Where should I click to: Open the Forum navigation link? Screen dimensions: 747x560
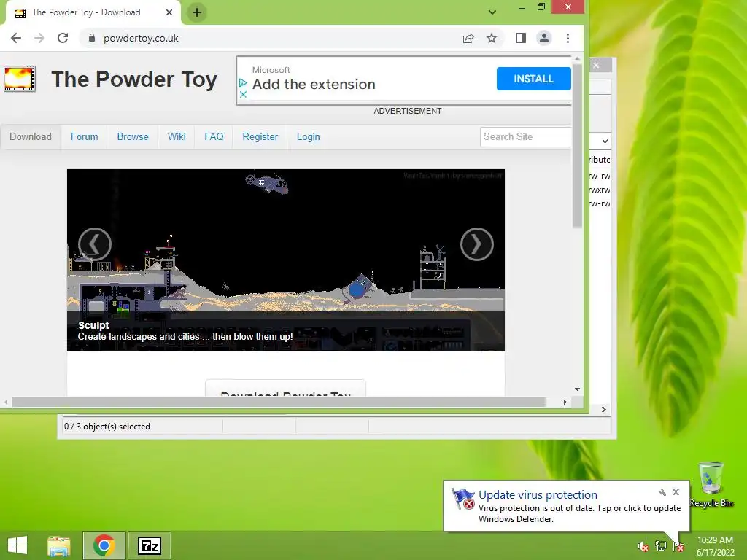pyautogui.click(x=85, y=136)
